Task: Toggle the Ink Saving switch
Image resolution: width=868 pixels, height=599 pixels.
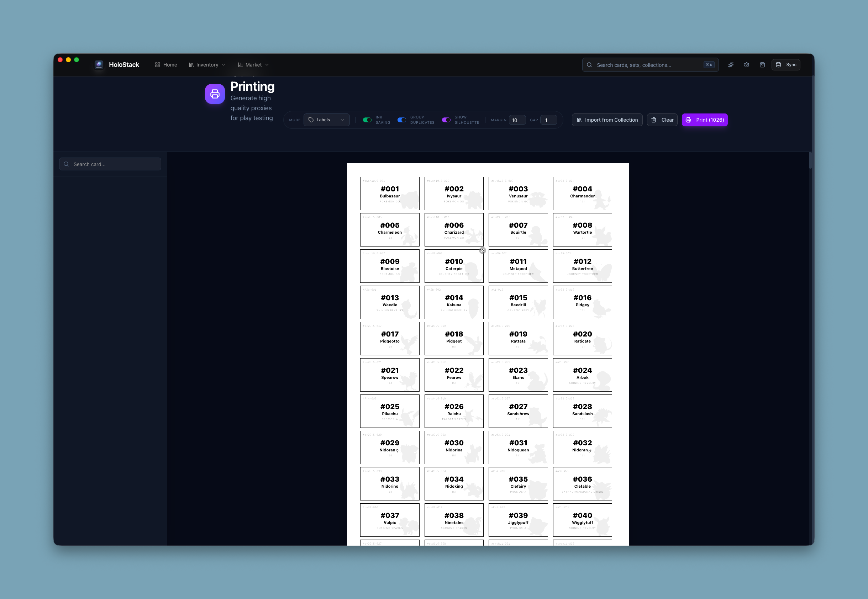Action: click(x=367, y=120)
